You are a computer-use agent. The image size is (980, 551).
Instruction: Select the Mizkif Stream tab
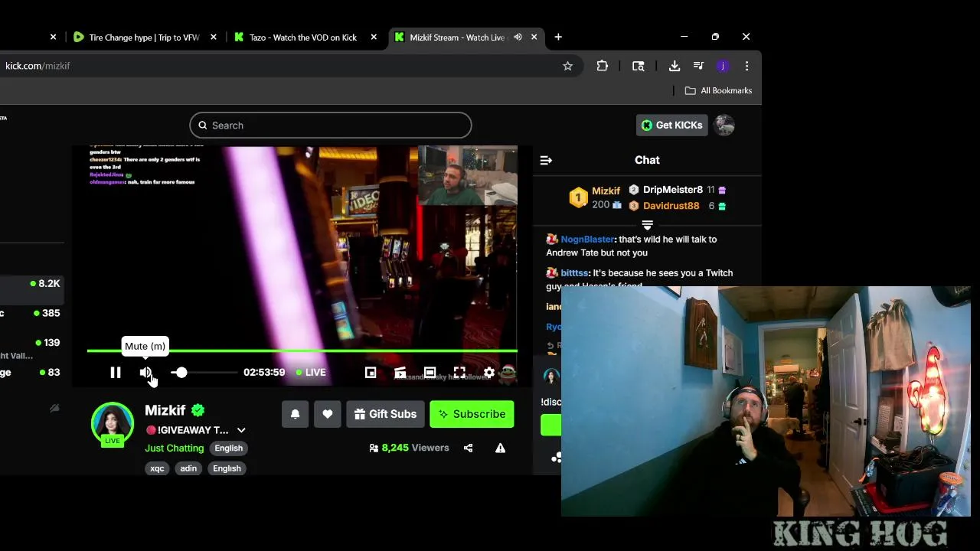click(457, 37)
